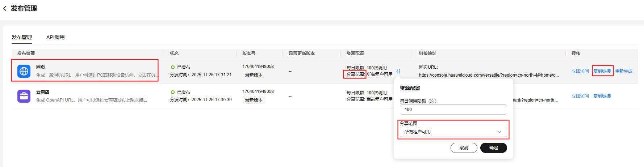
Task: Click the 取消 button
Action: [x=464, y=148]
